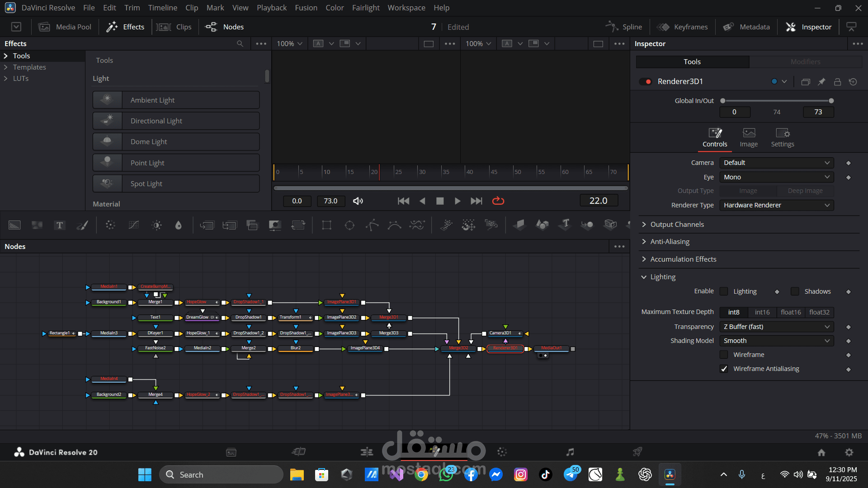Select float16 texture depth option
This screenshot has height=488, width=868.
point(790,312)
